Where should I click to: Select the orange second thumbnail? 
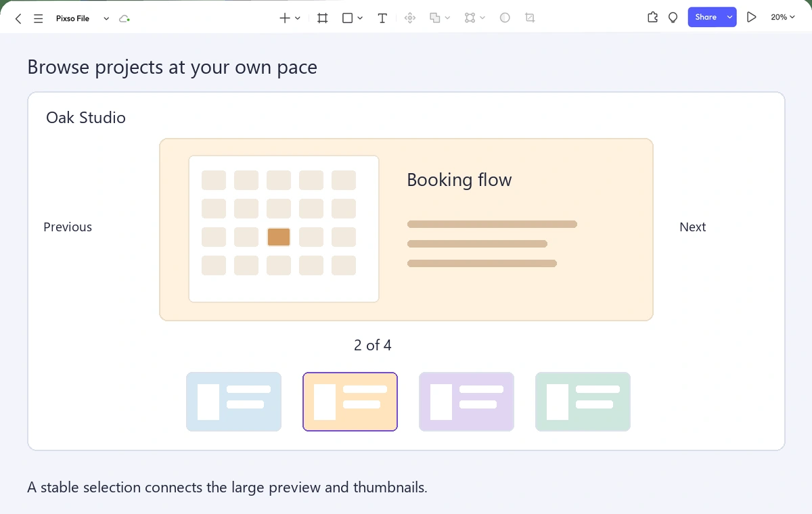[350, 402]
